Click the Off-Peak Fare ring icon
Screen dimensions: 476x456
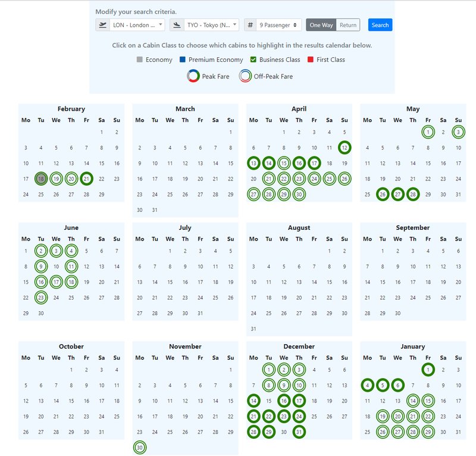pos(245,76)
